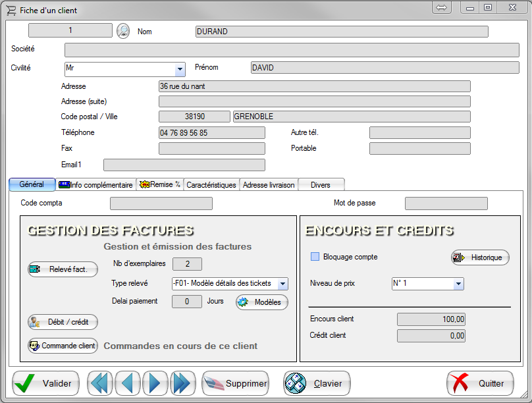Go to the next client record
Image resolution: width=532 pixels, height=403 pixels.
pyautogui.click(x=155, y=383)
